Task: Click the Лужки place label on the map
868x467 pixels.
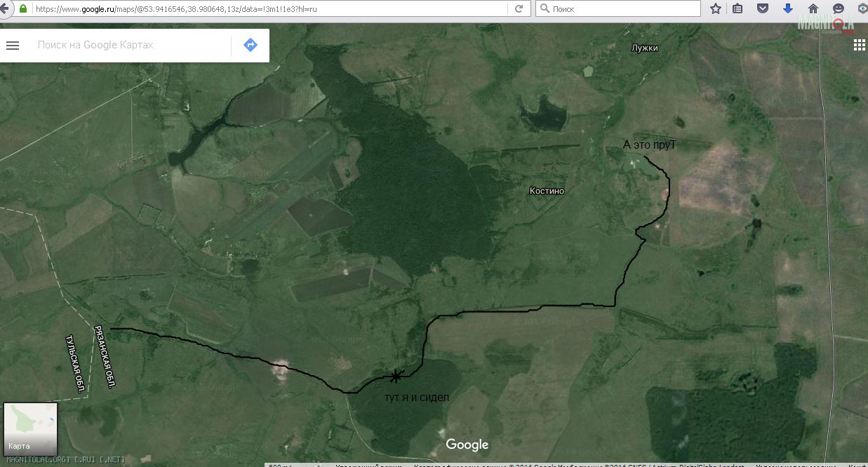Action: coord(644,48)
